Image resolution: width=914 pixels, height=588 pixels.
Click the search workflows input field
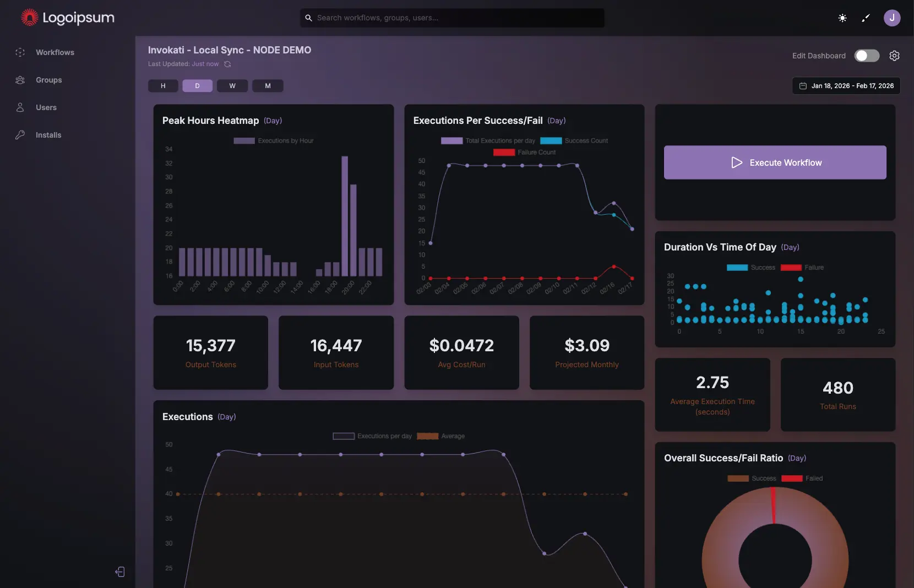click(453, 18)
